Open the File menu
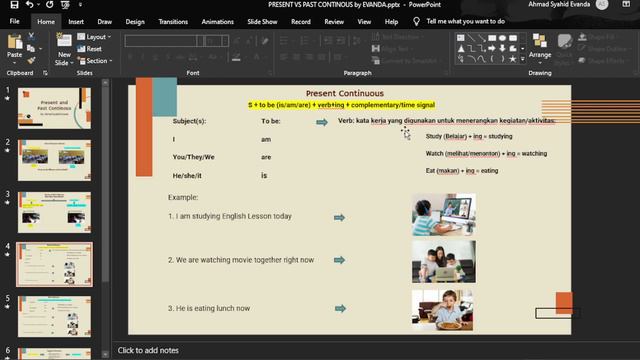The height and width of the screenshot is (360, 640). click(x=14, y=21)
